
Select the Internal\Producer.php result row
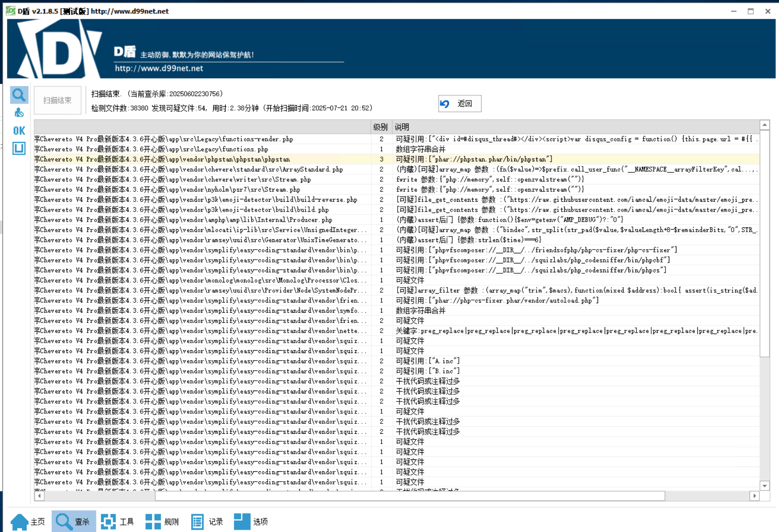(397, 220)
